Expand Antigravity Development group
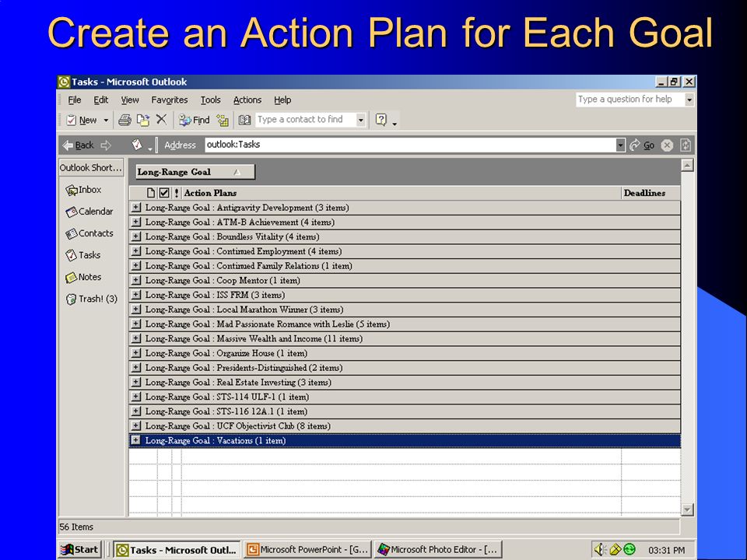Viewport: 747px width, 560px height. point(136,207)
